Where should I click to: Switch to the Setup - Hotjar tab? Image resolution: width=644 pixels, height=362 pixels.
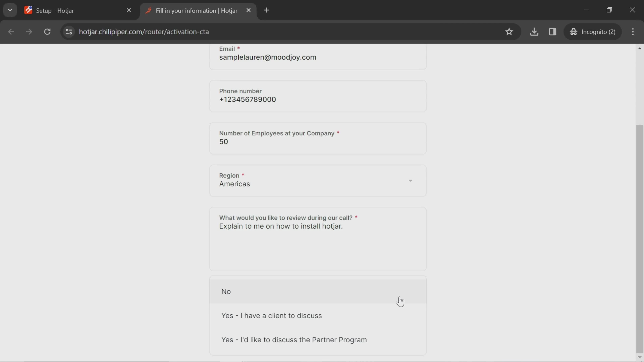pos(77,11)
